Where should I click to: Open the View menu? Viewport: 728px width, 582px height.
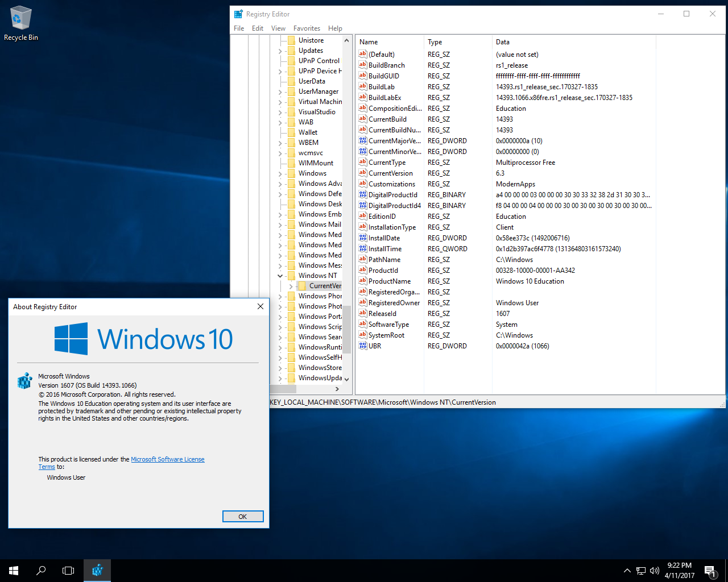[x=278, y=28]
